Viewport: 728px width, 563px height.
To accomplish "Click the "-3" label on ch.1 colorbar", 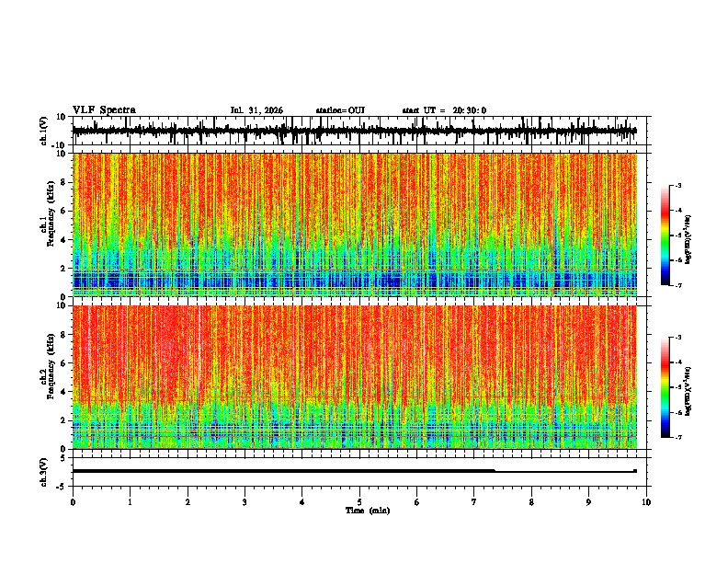I will point(678,185).
